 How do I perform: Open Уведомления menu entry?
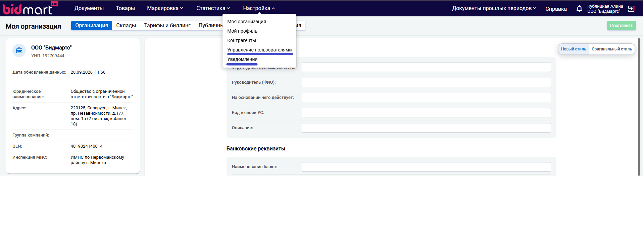(242, 59)
